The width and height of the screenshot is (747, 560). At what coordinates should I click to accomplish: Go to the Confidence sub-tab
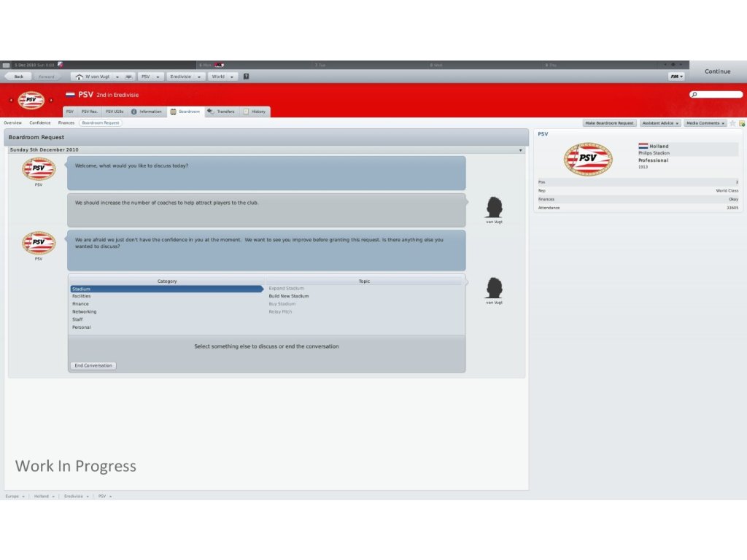(40, 122)
